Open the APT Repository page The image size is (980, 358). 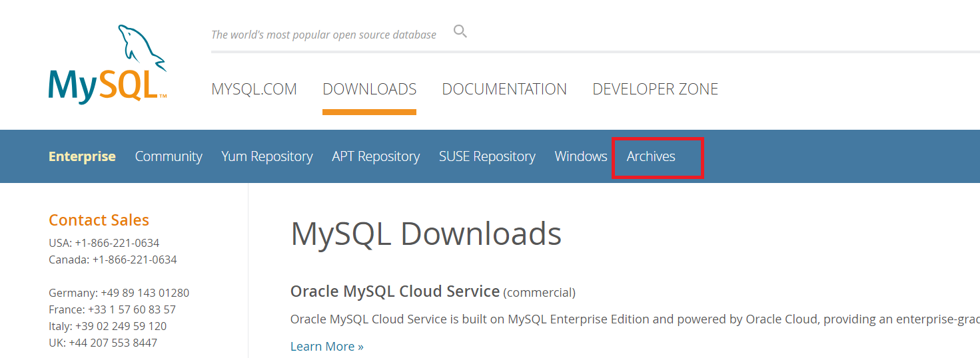coord(376,156)
